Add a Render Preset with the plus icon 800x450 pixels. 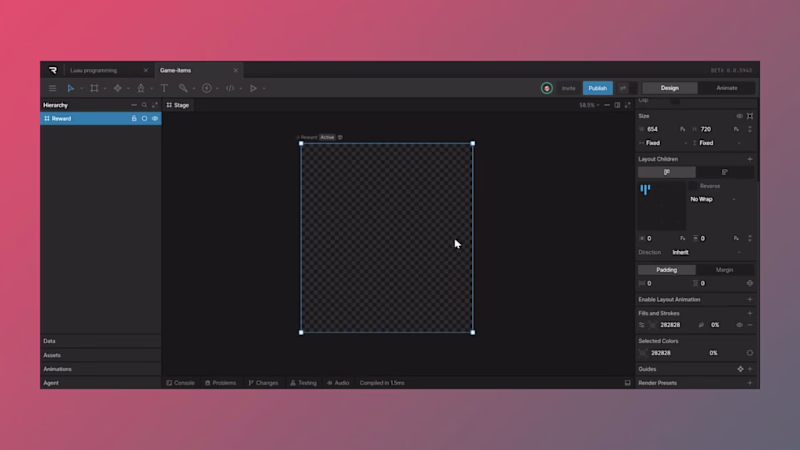click(x=750, y=383)
